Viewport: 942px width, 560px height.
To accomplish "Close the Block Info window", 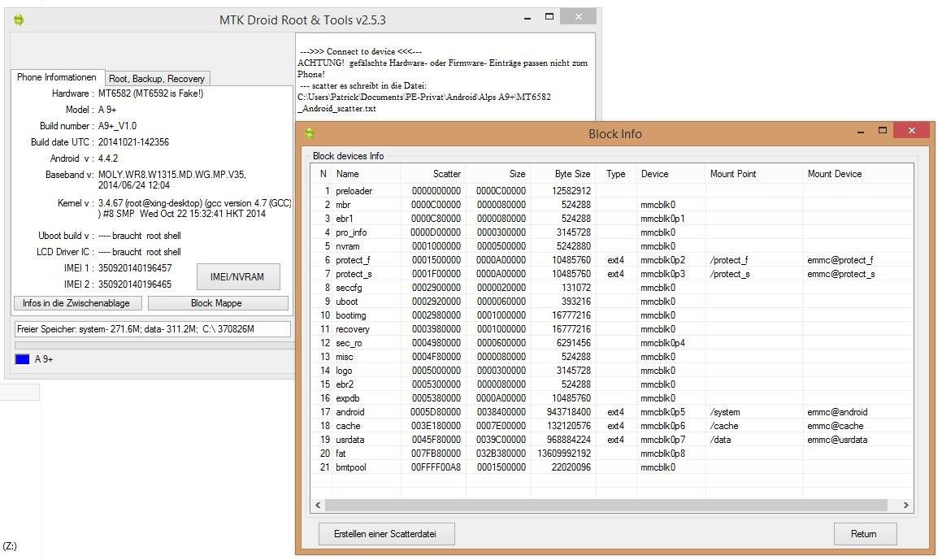I will click(911, 130).
